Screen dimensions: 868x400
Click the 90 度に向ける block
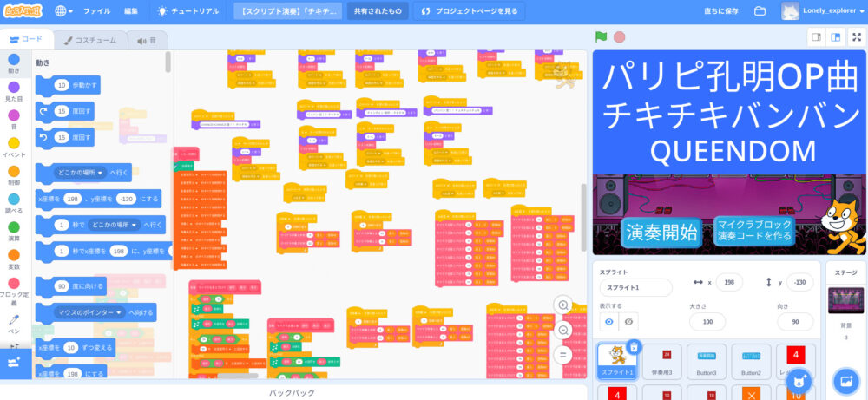click(x=70, y=286)
